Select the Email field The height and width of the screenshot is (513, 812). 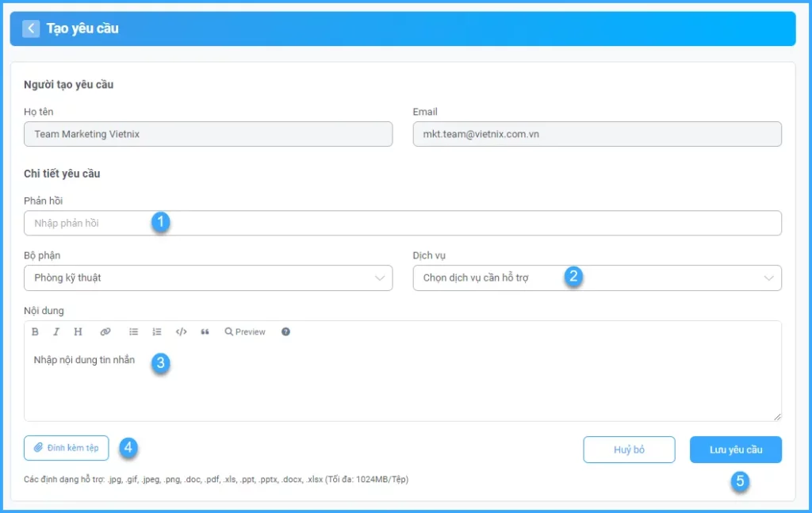click(596, 134)
